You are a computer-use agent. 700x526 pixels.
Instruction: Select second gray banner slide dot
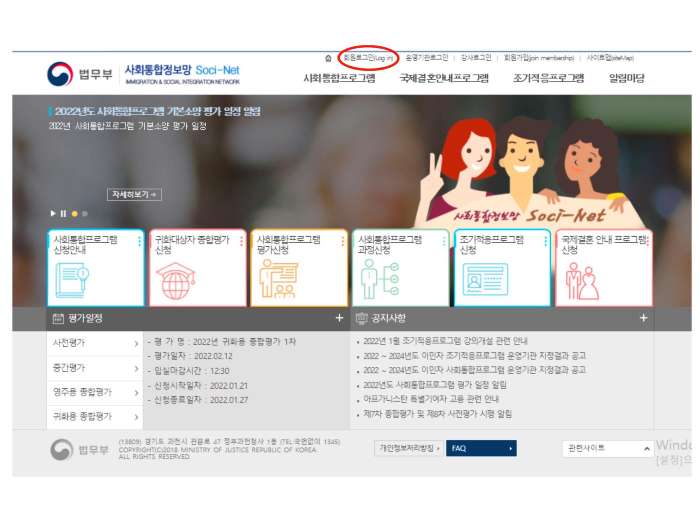(x=85, y=214)
